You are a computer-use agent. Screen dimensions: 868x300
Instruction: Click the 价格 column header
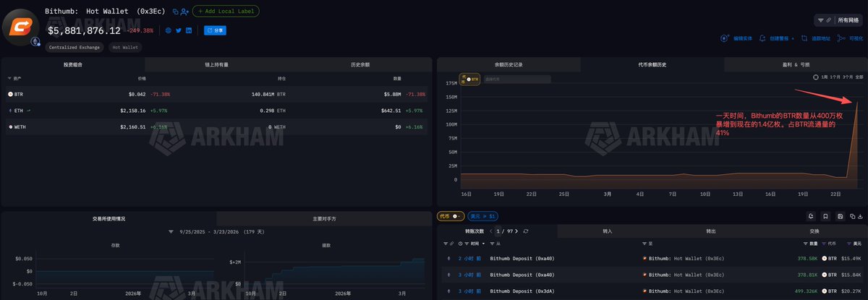point(142,78)
